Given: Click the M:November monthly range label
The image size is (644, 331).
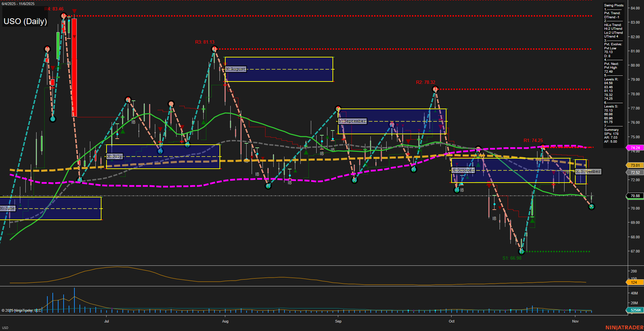Looking at the screenshot, I should (588, 171).
